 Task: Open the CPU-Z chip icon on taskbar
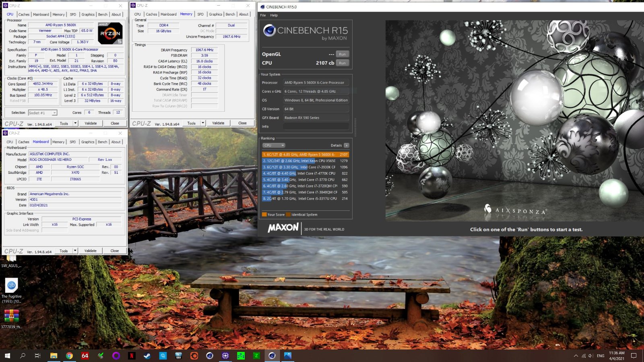[x=225, y=356]
